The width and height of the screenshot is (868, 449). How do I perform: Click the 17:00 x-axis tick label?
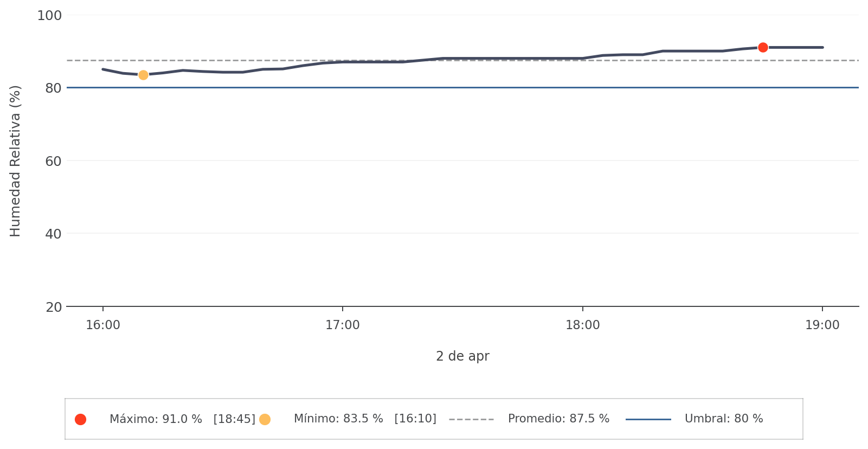(343, 325)
